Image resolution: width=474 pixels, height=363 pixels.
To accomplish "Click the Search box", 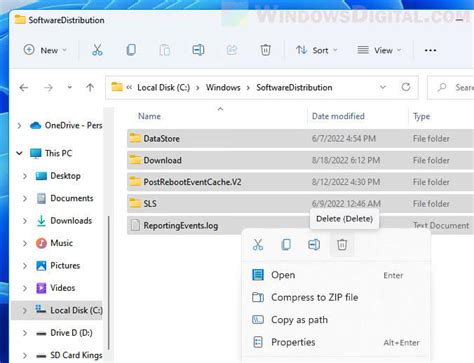I will click(451, 87).
